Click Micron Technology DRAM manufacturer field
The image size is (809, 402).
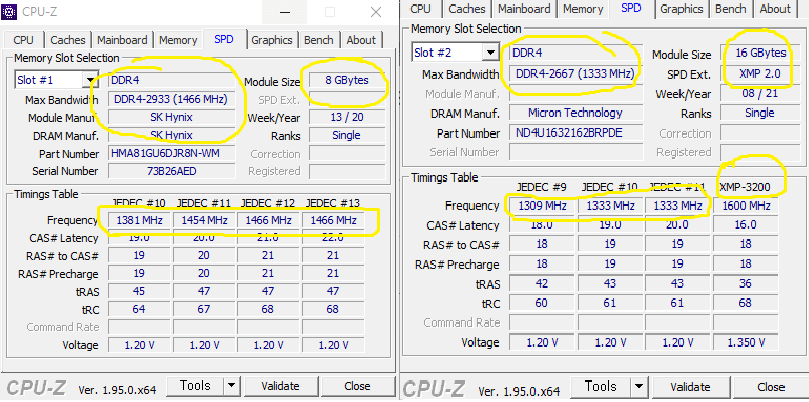tap(575, 112)
